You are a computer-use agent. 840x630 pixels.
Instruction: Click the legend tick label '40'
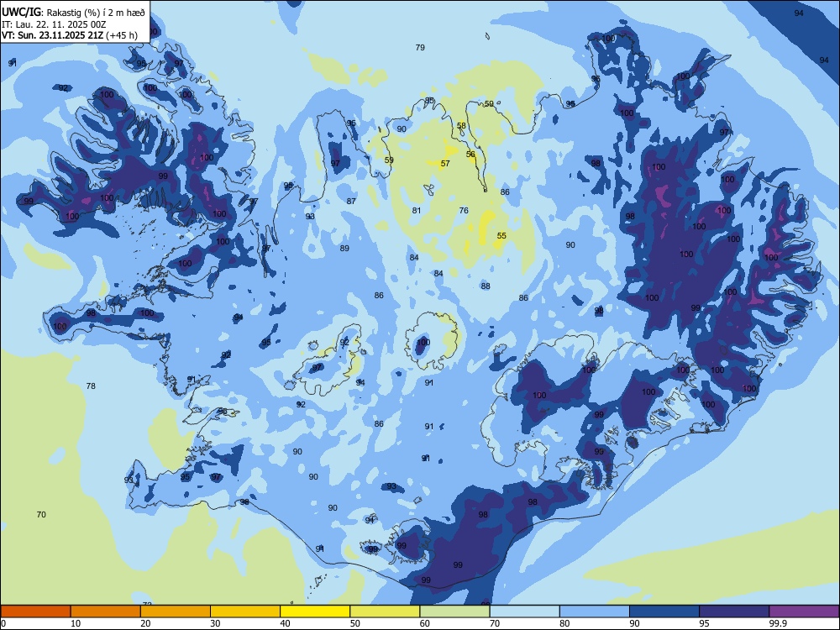[285, 623]
